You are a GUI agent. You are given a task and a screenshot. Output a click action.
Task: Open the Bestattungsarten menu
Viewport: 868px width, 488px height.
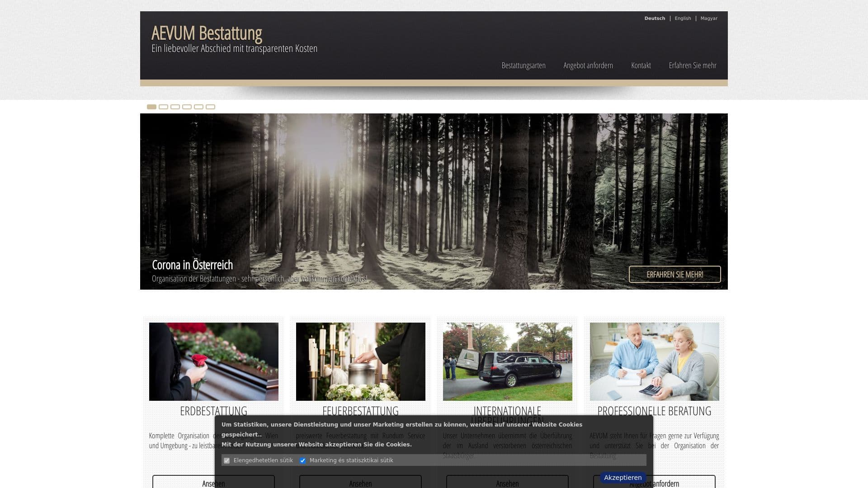click(523, 66)
